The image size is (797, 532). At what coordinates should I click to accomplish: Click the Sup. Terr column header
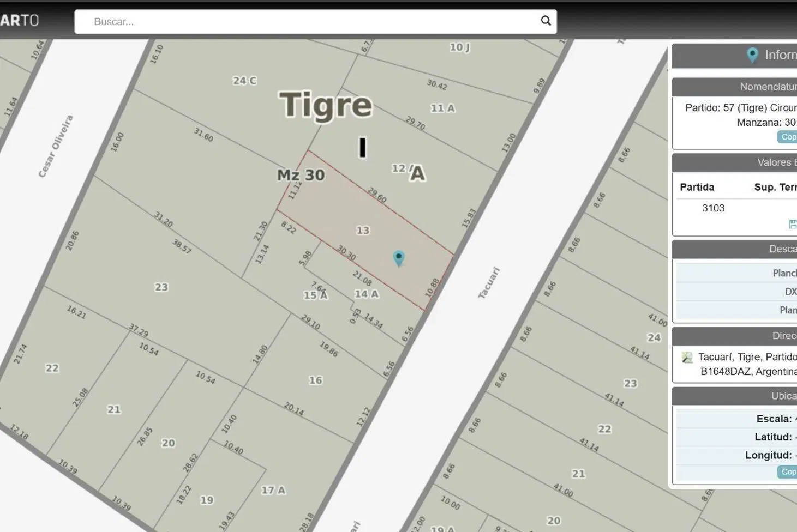pyautogui.click(x=775, y=187)
